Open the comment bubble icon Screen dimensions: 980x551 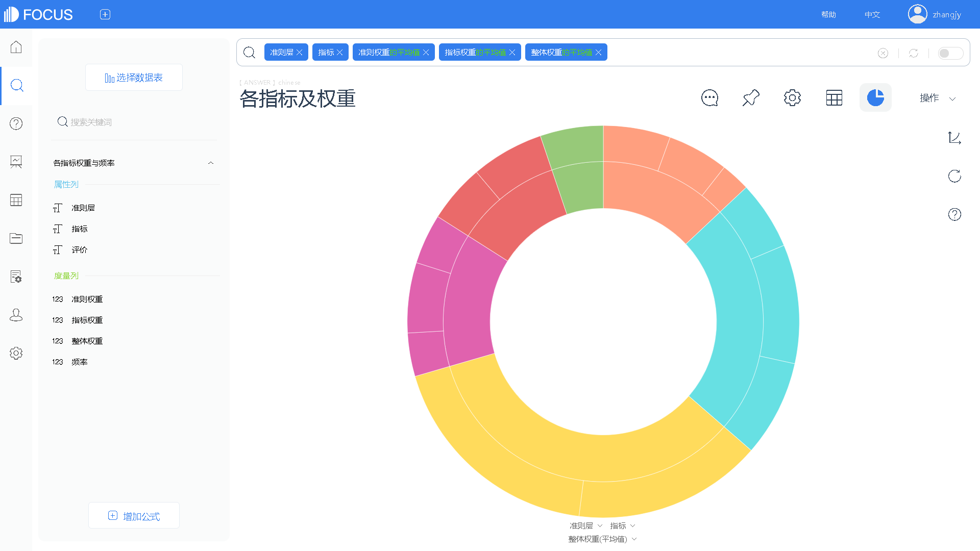[709, 98]
